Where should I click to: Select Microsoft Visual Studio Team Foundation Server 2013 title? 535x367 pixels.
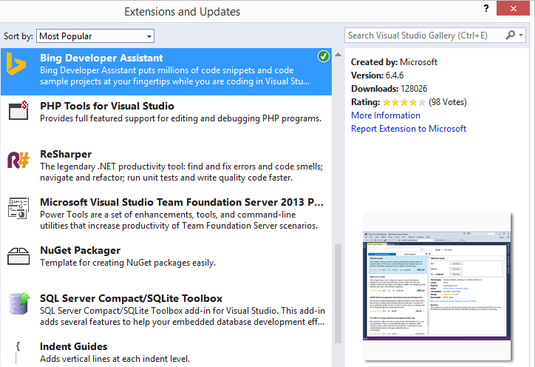pos(182,202)
